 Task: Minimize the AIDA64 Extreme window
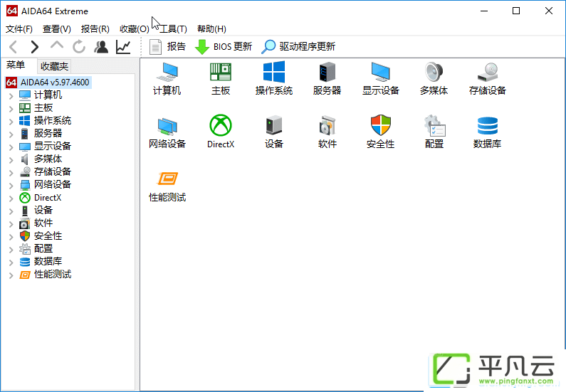pos(484,11)
